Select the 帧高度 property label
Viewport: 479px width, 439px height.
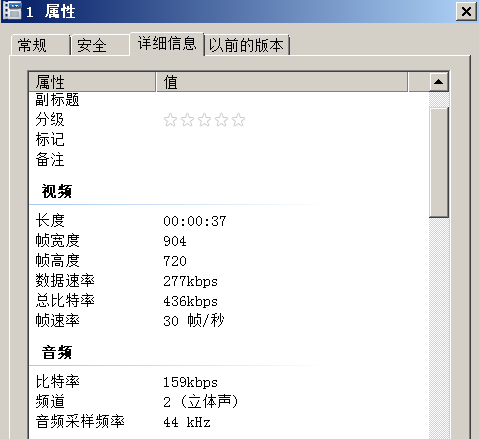coord(57,260)
